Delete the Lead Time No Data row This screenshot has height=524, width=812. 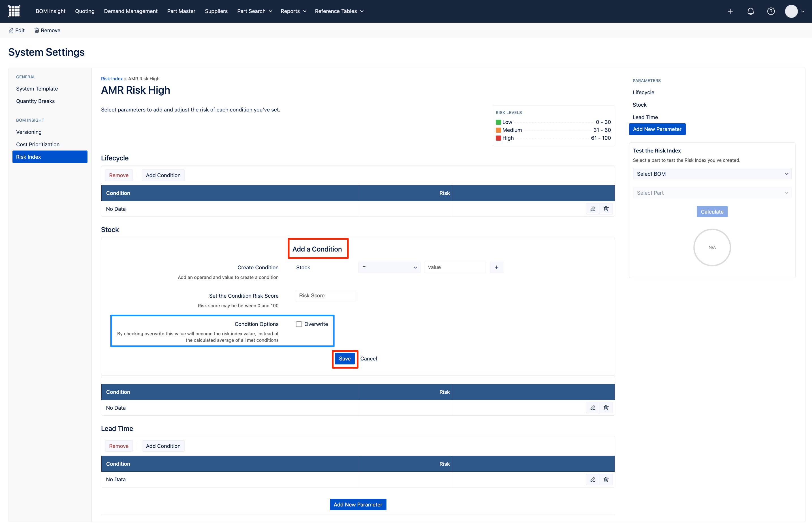click(606, 479)
